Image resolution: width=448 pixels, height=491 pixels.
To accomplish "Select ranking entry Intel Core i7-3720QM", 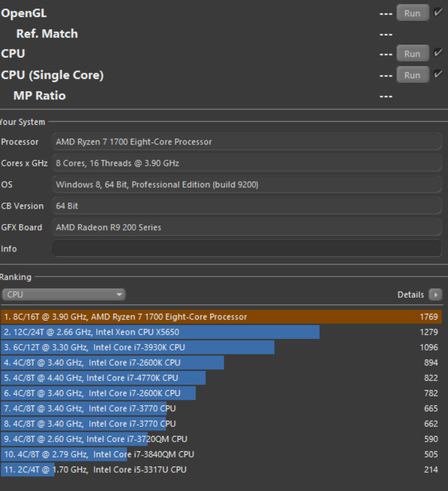I will (x=221, y=439).
